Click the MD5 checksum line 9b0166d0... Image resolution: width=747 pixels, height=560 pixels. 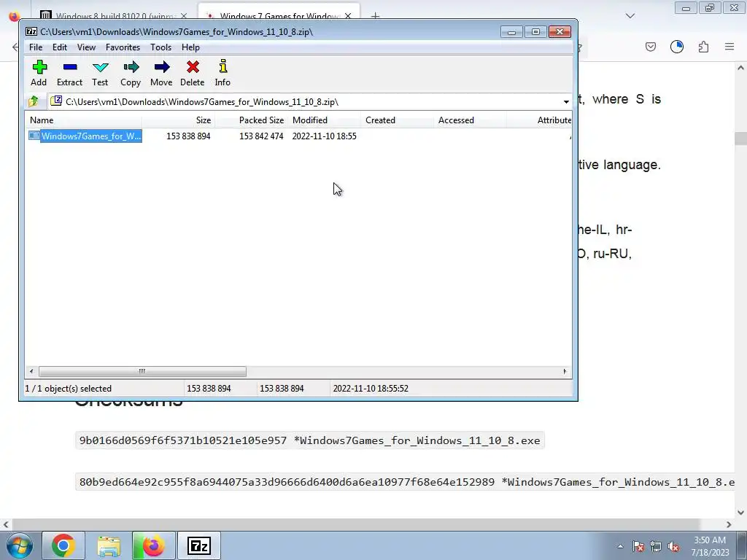tap(309, 440)
